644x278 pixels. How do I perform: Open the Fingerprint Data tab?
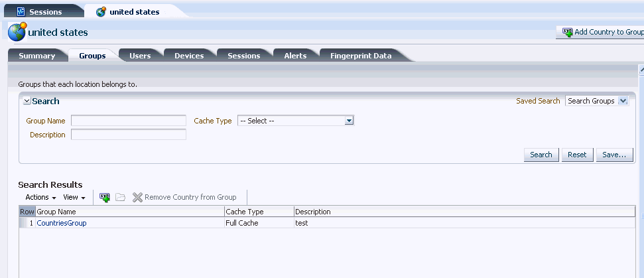coord(361,56)
